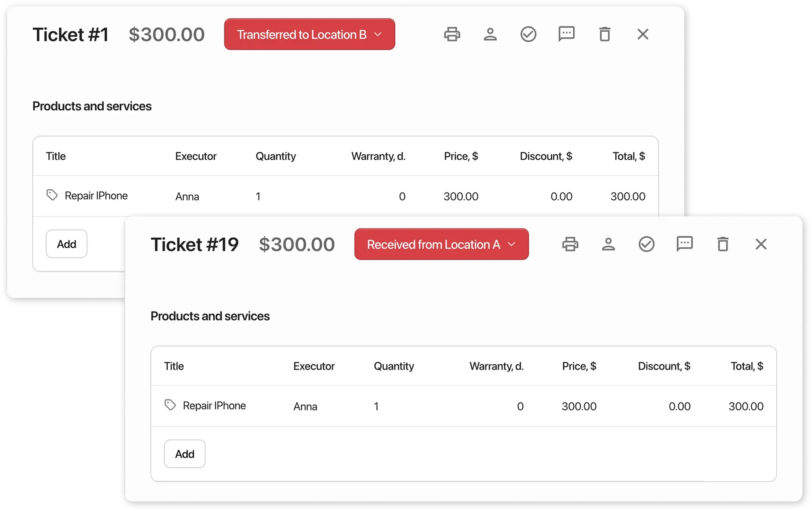
Task: Open the assignee person icon on Ticket #1
Action: (490, 34)
